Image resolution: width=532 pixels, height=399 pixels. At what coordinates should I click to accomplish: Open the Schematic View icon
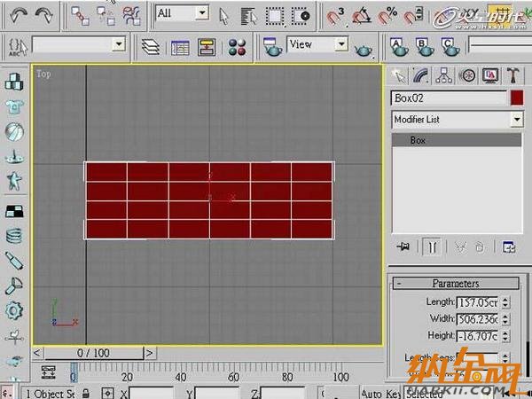(x=207, y=47)
